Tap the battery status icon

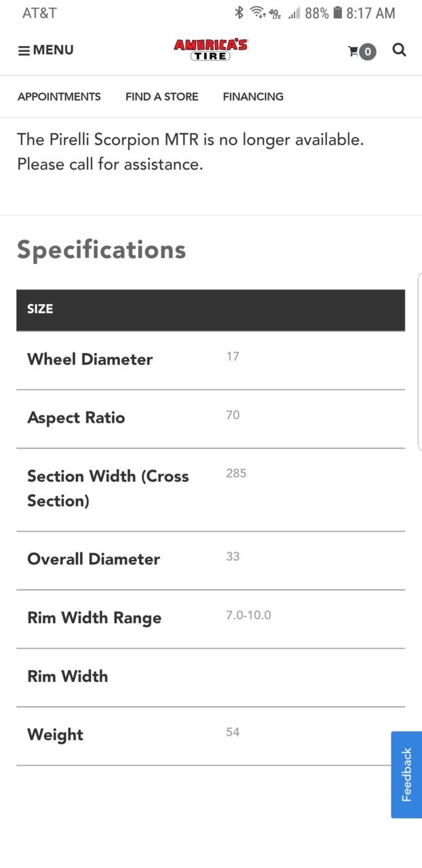[x=337, y=12]
